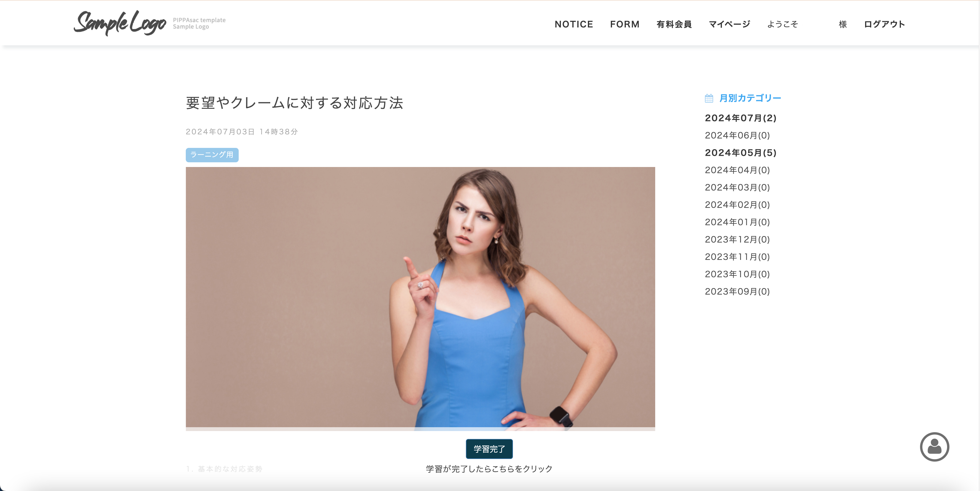Select the ラーニング用 category tag
Viewport: 980px width, 491px height.
pyautogui.click(x=212, y=155)
